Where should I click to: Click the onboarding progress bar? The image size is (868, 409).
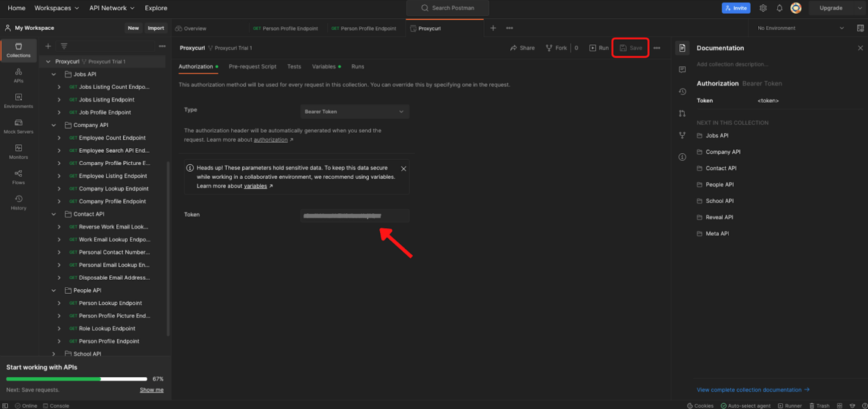click(x=77, y=379)
